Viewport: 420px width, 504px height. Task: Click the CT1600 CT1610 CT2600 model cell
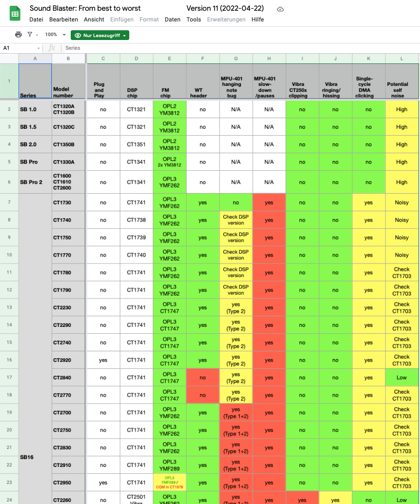coord(68,182)
